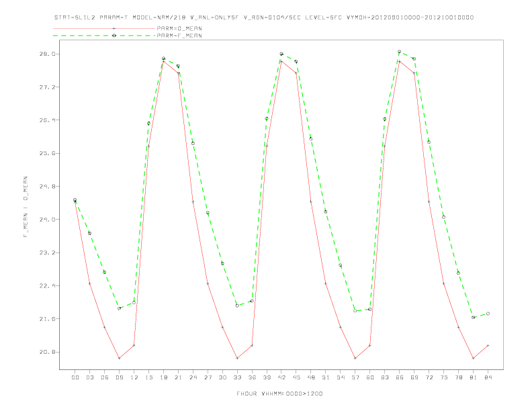532x411 pixels.
Task: Click the 15 forecast hour tick label
Action: coord(148,377)
